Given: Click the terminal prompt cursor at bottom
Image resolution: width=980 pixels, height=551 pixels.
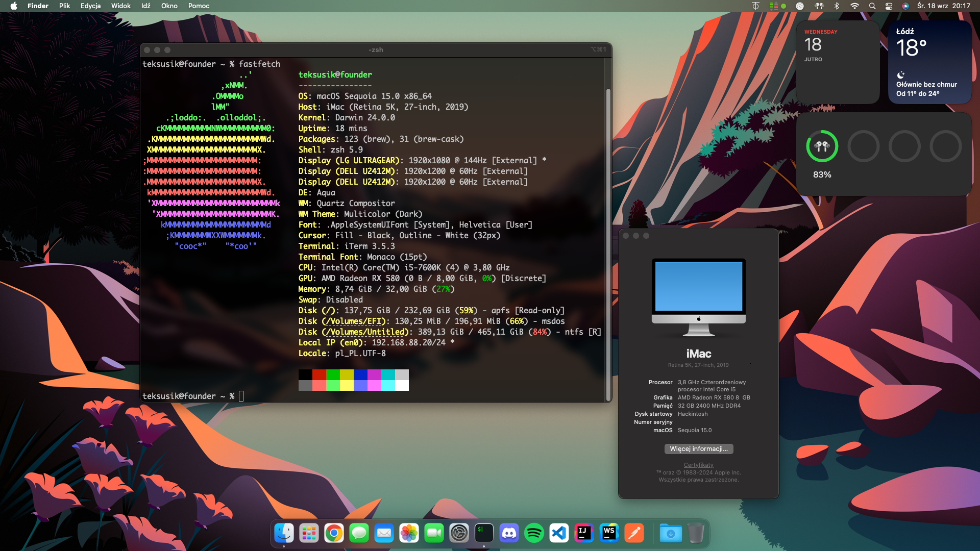Looking at the screenshot, I should coord(241,396).
